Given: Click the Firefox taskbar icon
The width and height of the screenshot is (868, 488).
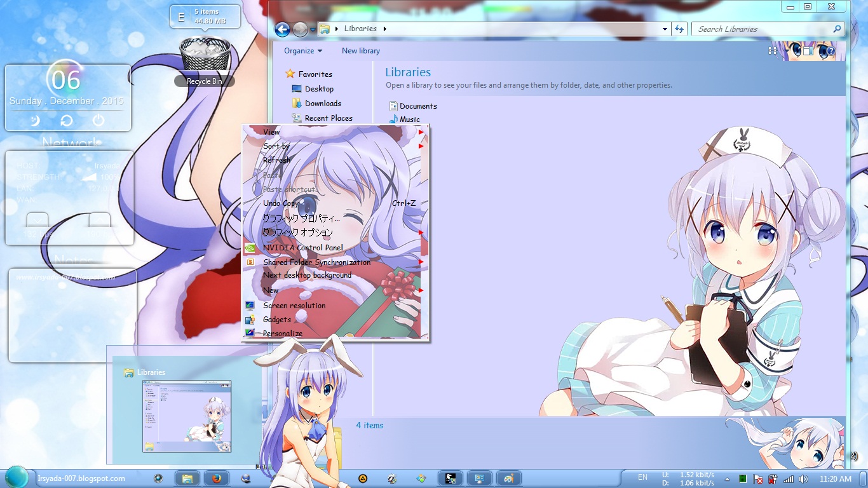Looking at the screenshot, I should click(216, 478).
